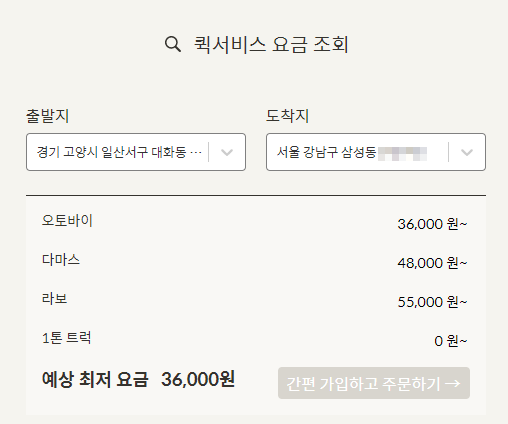The height and width of the screenshot is (424, 508).
Task: Open the 서울 강남구 삼성동 address selector
Action: (x=376, y=152)
